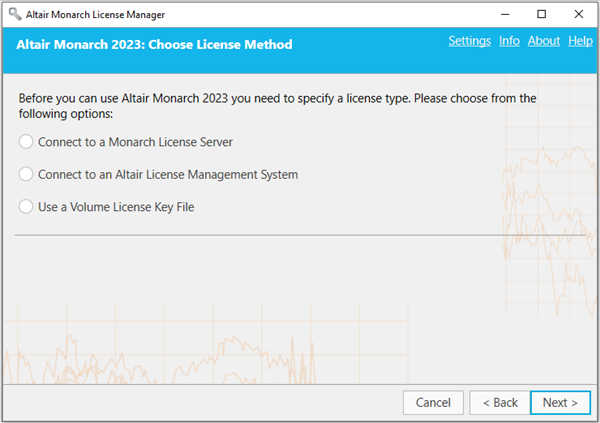Proceed with the Next button

(560, 402)
